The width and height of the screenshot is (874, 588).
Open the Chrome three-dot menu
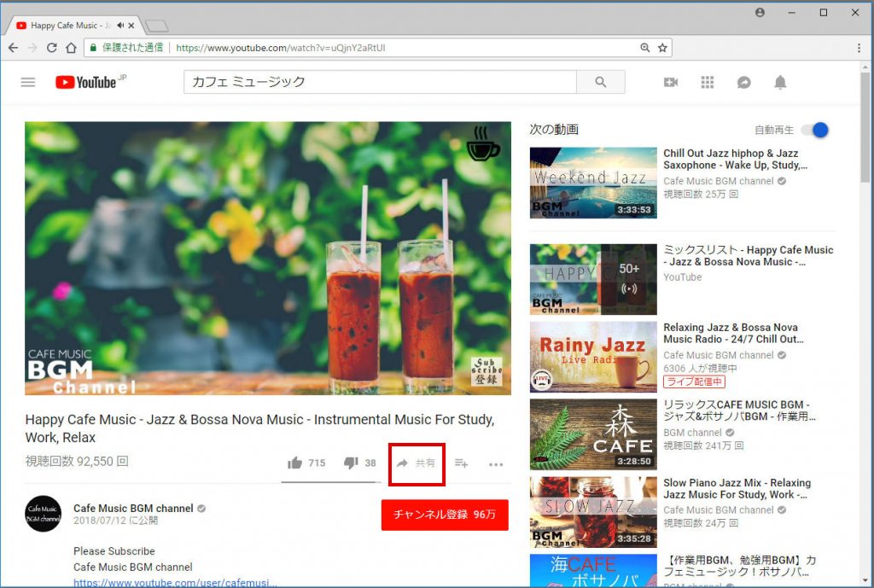[x=859, y=48]
